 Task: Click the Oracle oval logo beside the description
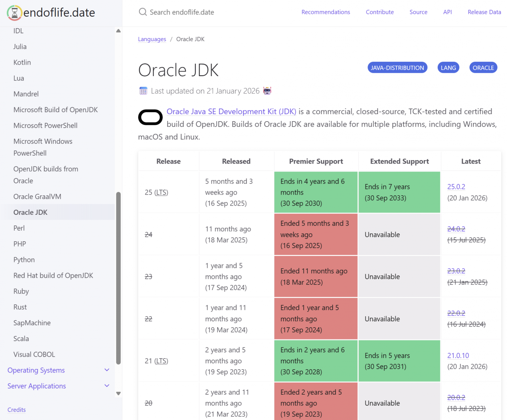(150, 117)
